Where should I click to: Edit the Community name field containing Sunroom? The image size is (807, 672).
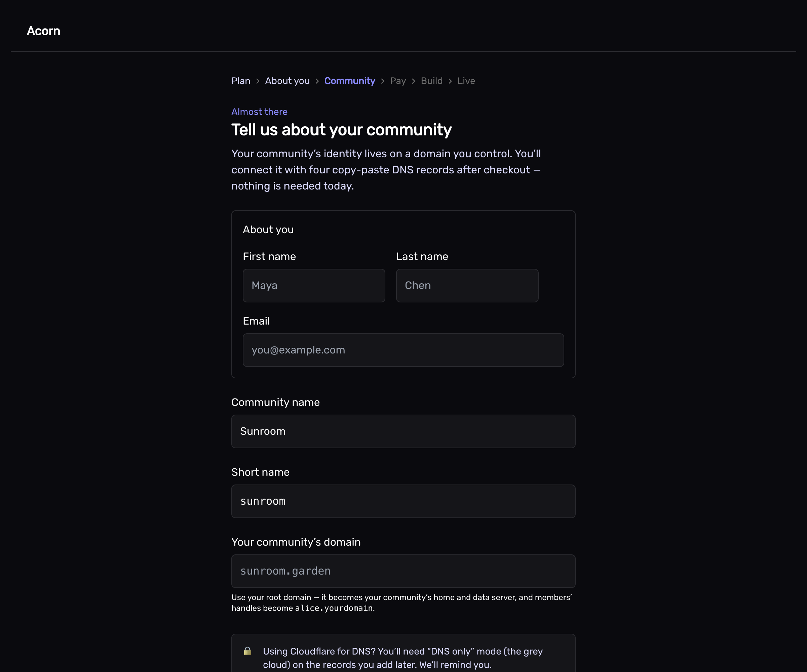403,431
